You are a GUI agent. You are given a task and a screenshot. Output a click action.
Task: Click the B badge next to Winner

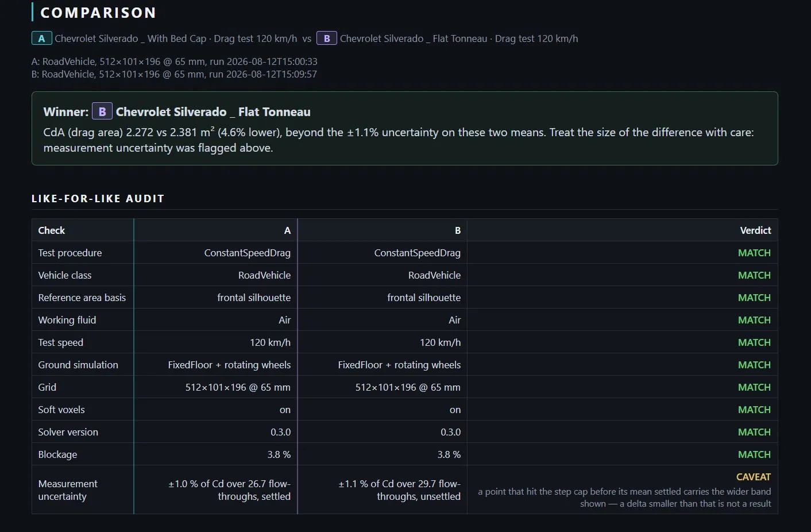coord(102,111)
